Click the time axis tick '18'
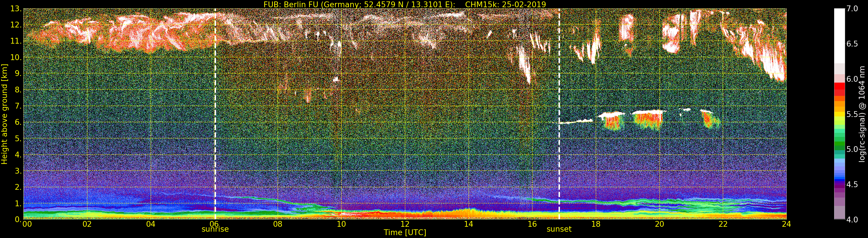 pyautogui.click(x=596, y=224)
